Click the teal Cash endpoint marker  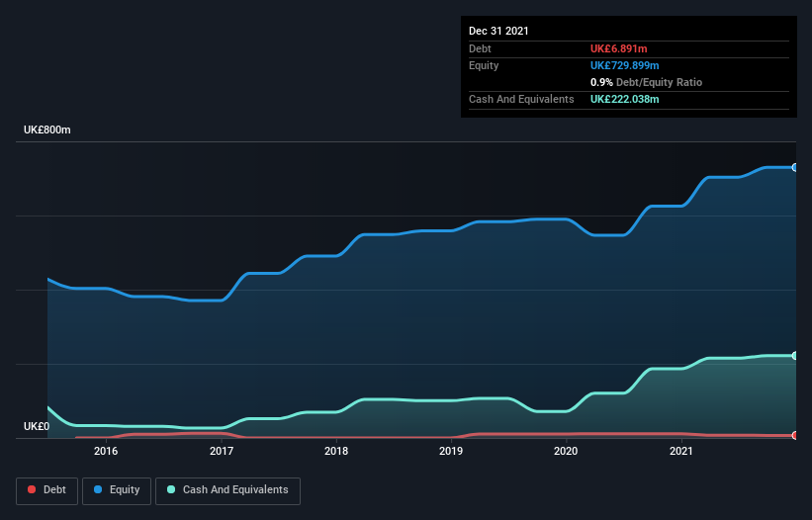pyautogui.click(x=795, y=356)
